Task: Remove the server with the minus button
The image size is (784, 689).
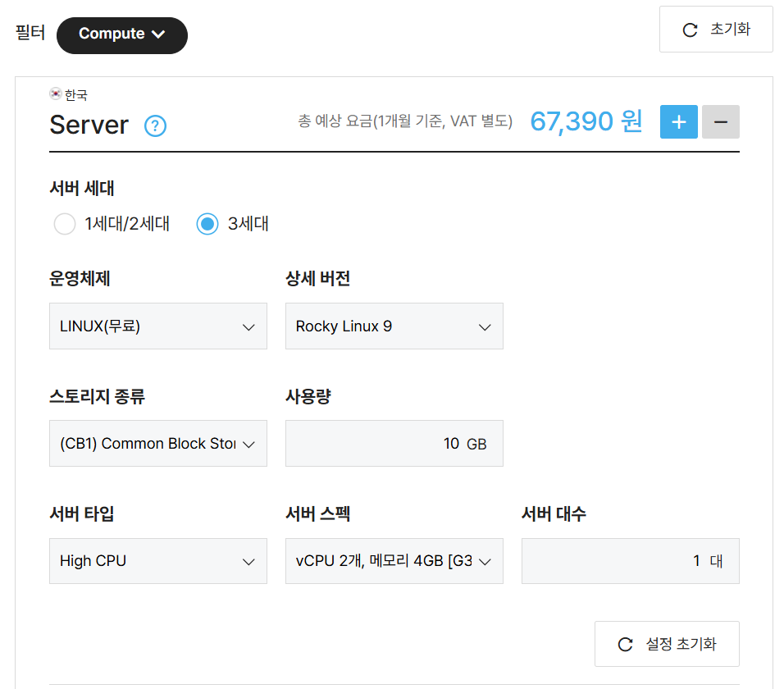Action: [x=721, y=121]
